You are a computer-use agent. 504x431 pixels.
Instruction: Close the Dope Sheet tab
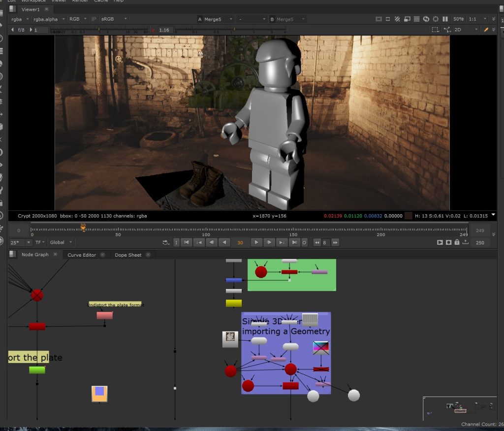(148, 255)
